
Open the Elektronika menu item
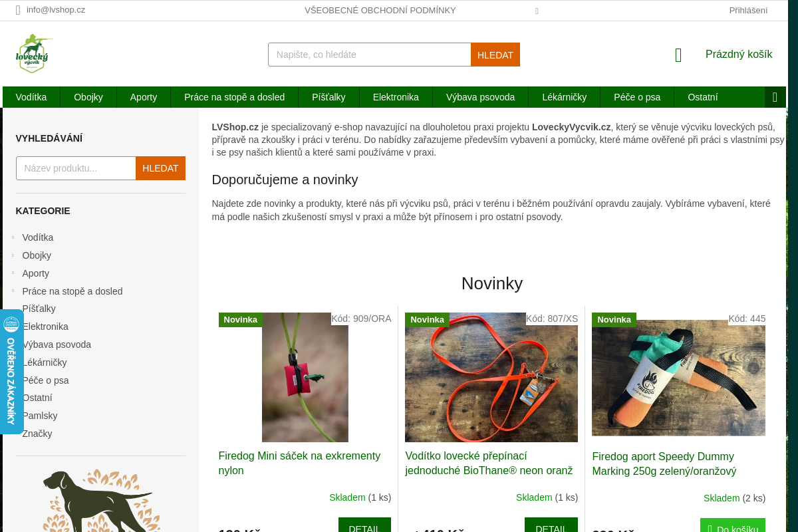coord(396,97)
